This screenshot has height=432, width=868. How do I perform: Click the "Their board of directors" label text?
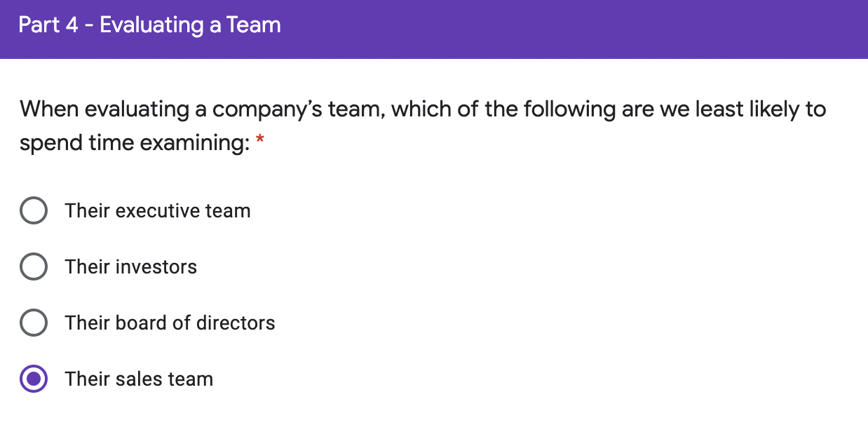pyautogui.click(x=170, y=323)
